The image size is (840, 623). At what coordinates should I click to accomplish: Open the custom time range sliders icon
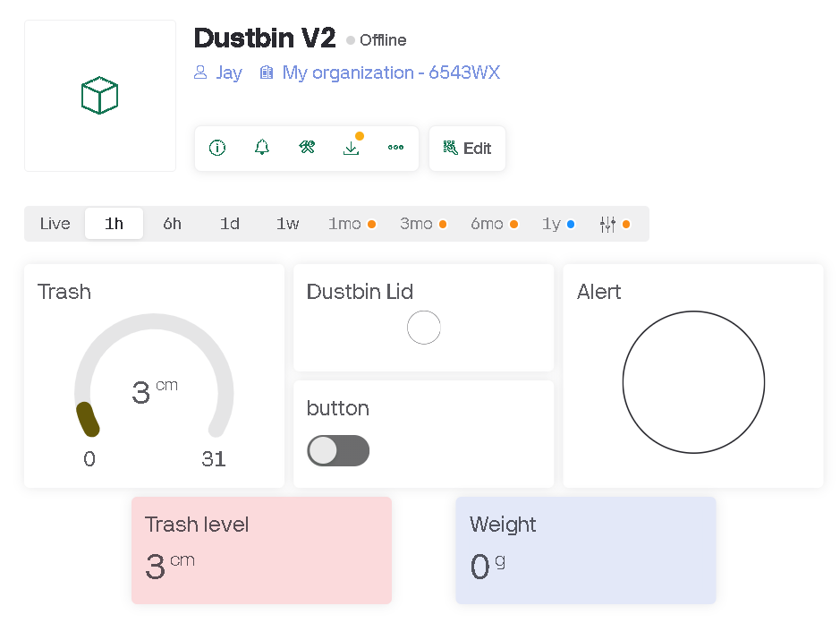[x=608, y=224]
